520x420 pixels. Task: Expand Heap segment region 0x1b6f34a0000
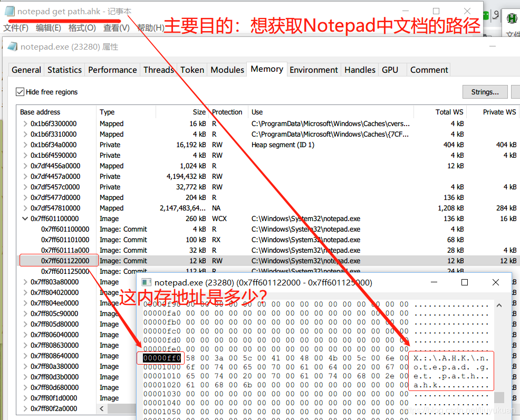tap(25, 145)
